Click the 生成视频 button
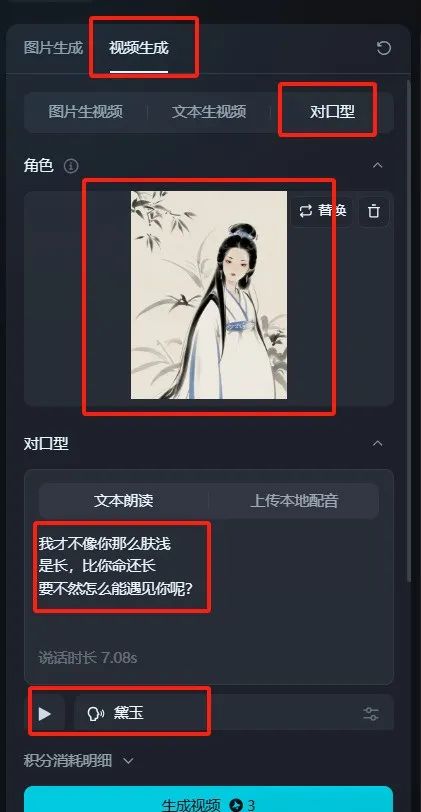Image resolution: width=421 pixels, height=812 pixels. point(208,801)
